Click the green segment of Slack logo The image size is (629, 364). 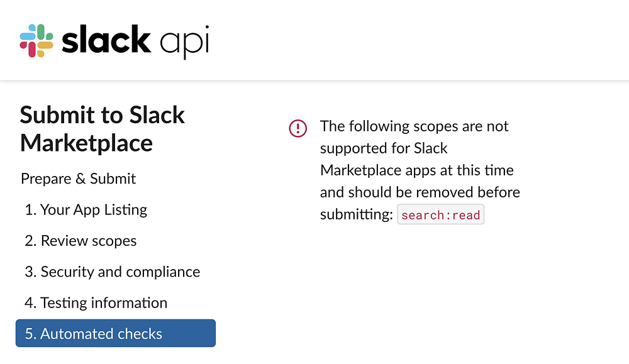pyautogui.click(x=45, y=33)
